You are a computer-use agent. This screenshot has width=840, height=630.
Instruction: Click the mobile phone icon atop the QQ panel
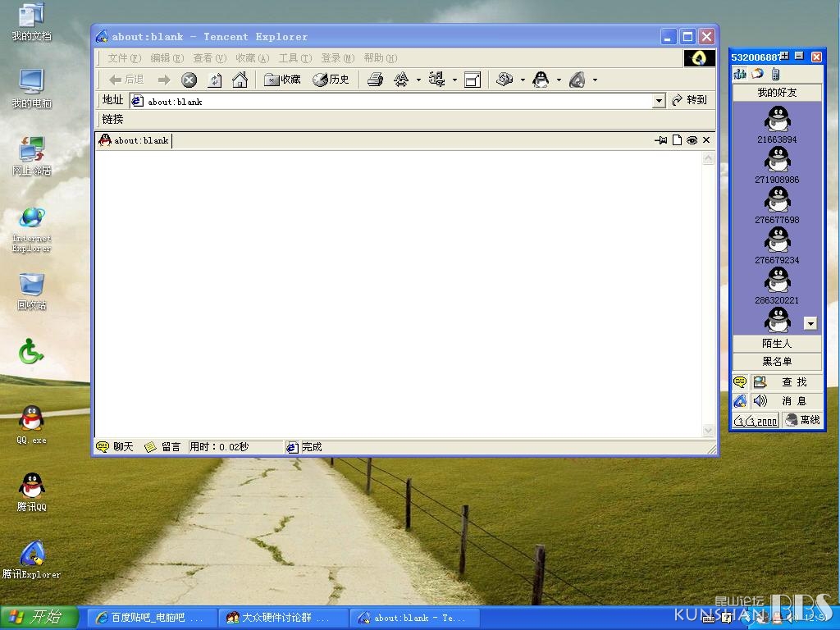[x=775, y=74]
